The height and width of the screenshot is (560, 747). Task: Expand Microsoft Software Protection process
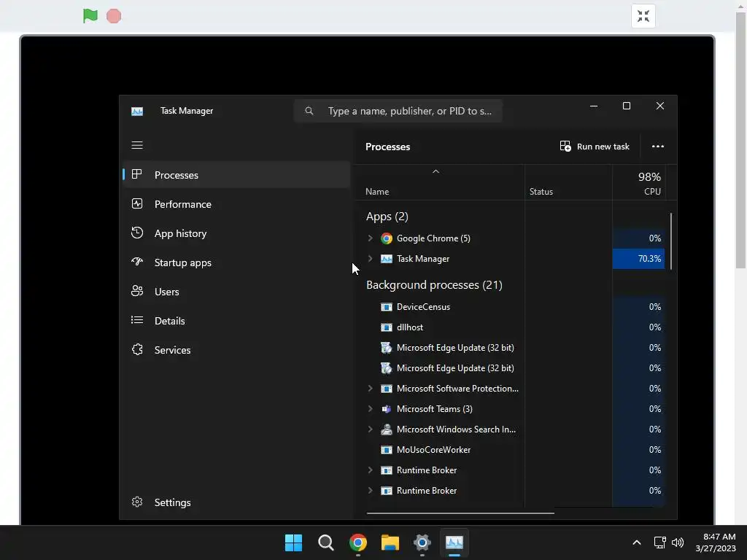370,388
